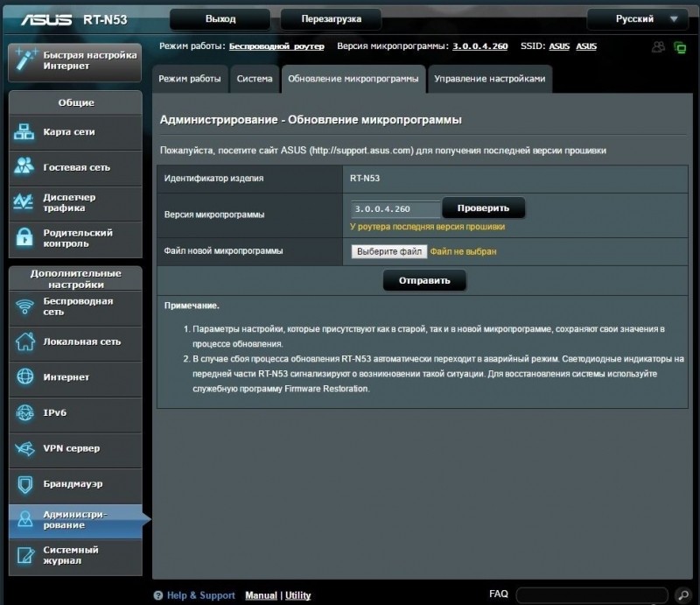Click the LAN (Локальная сеть) house icon

tap(25, 341)
